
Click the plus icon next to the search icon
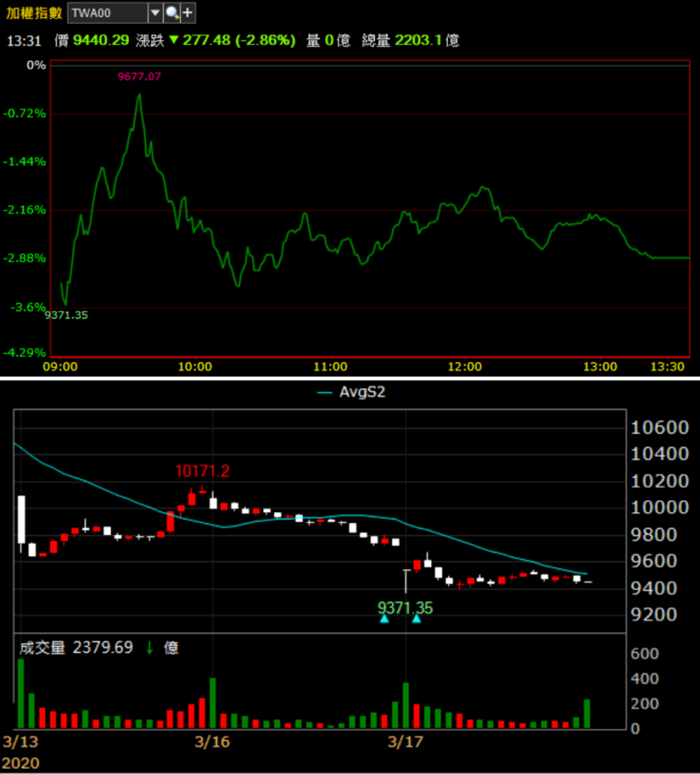188,13
